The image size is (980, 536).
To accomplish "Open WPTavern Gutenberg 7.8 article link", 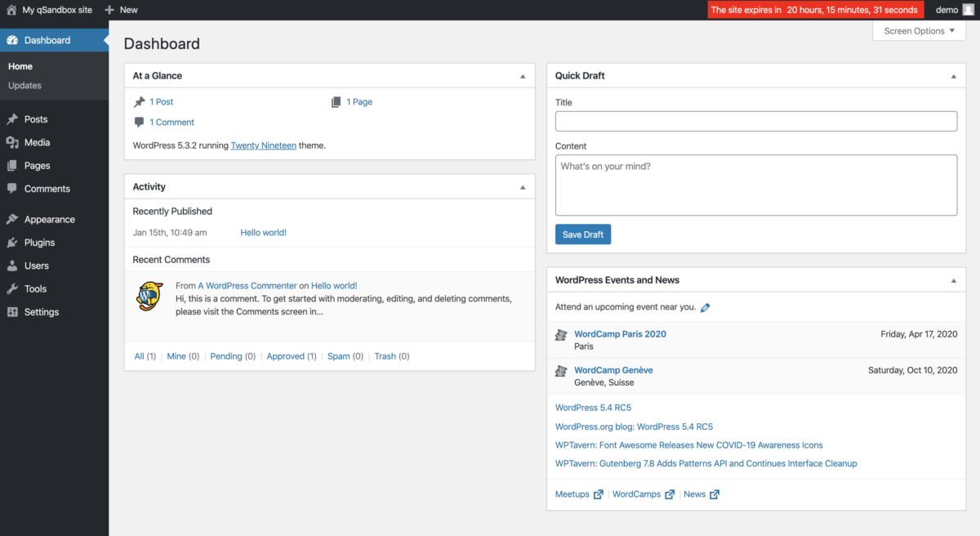I will [x=706, y=463].
